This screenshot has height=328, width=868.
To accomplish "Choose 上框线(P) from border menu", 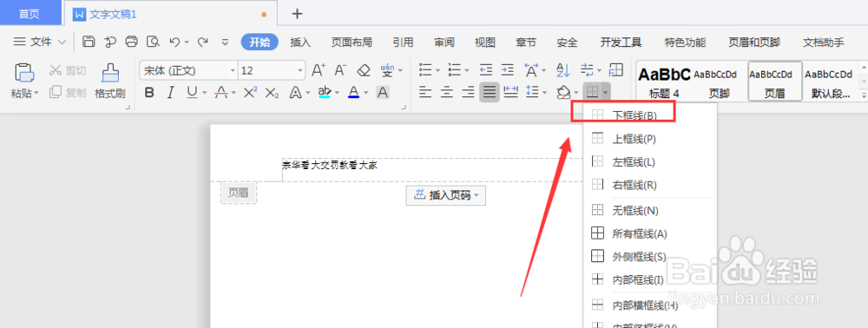I will pos(650,139).
